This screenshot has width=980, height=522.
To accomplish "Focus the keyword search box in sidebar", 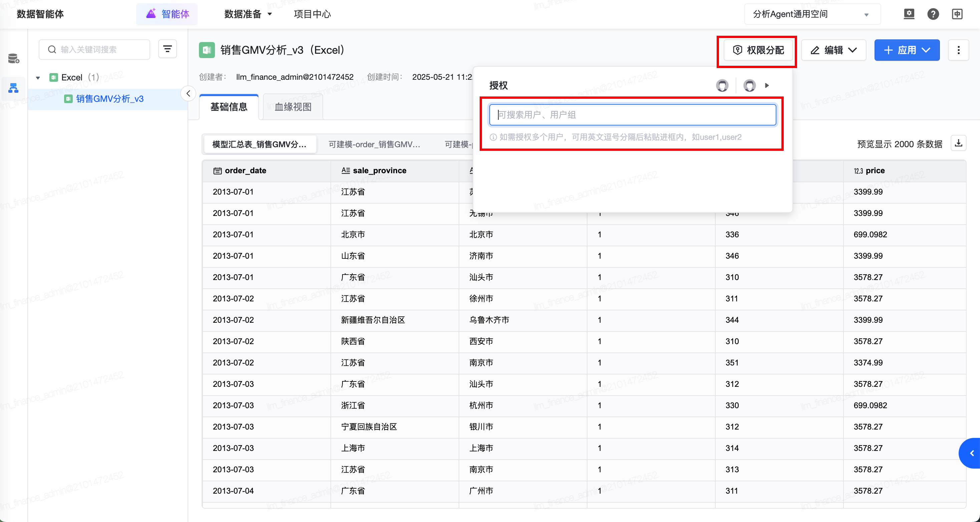I will (94, 49).
